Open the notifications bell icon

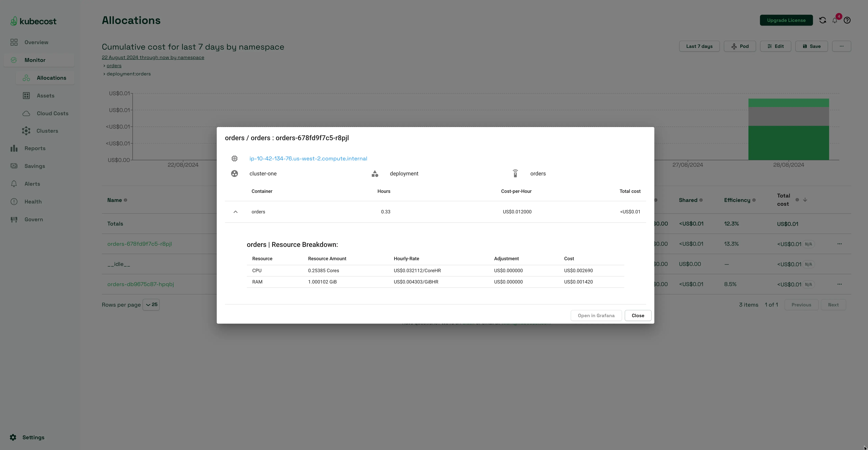pos(835,21)
